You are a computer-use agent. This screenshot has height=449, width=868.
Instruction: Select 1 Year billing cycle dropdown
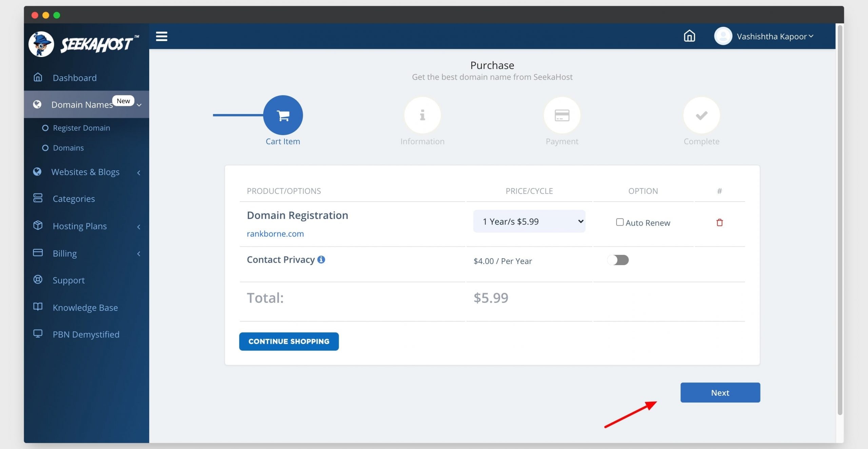point(528,221)
